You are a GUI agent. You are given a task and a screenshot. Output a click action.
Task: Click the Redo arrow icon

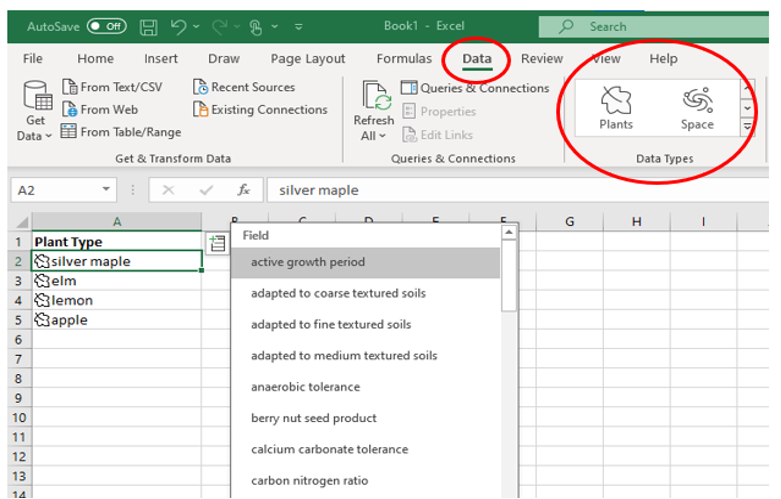pyautogui.click(x=220, y=26)
